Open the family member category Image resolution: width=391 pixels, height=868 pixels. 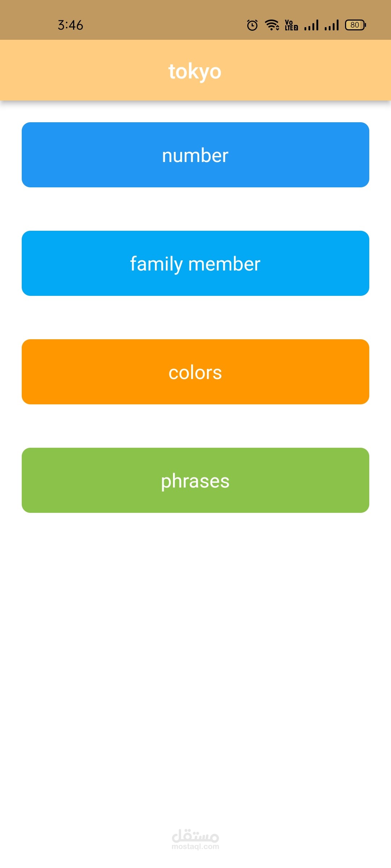point(195,263)
